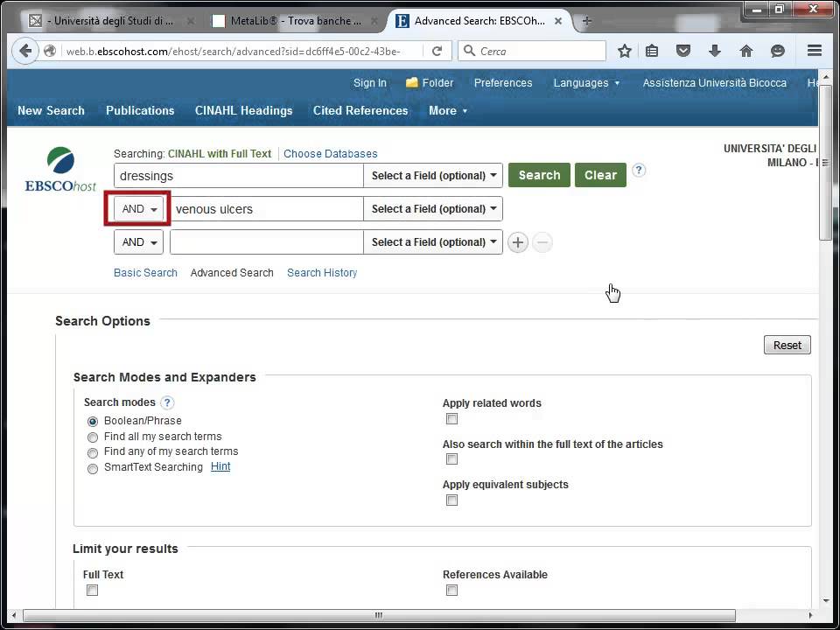
Task: Open CINAHL Headings menu item
Action: click(243, 110)
